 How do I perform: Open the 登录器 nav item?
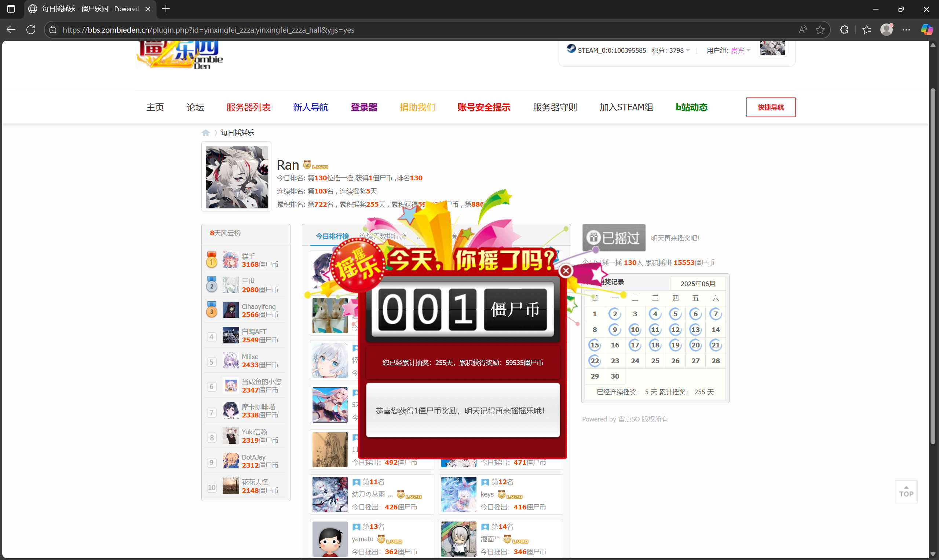pos(364,107)
